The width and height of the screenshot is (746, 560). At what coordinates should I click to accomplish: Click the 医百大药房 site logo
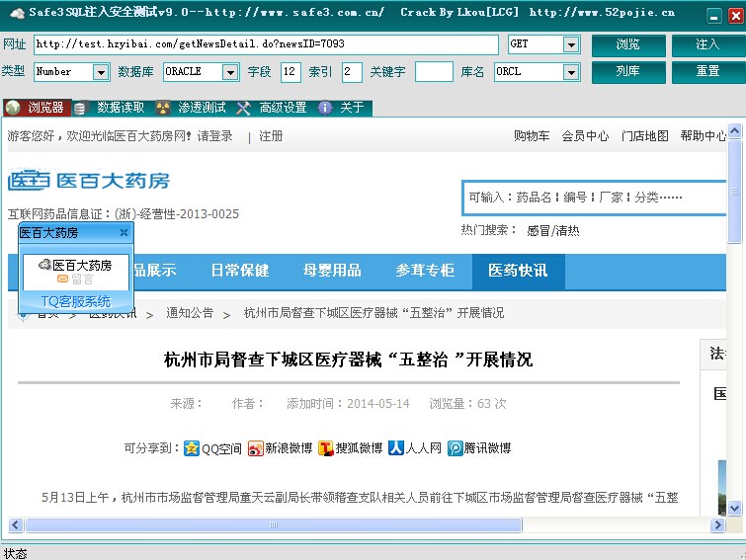(x=89, y=181)
